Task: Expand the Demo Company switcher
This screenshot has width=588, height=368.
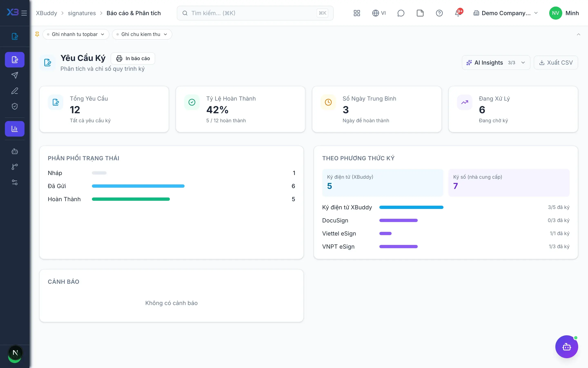Action: tap(506, 13)
